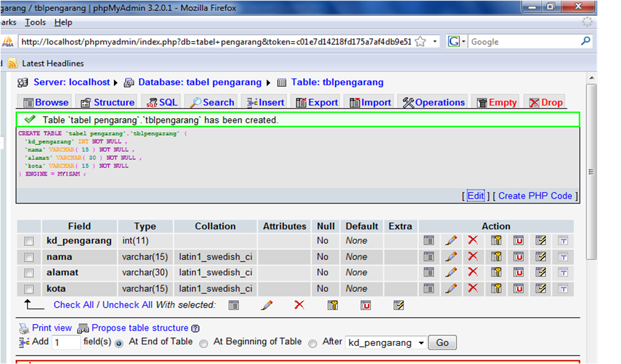Click the pencil Change icon for kota
The image size is (621, 364).
tap(451, 288)
